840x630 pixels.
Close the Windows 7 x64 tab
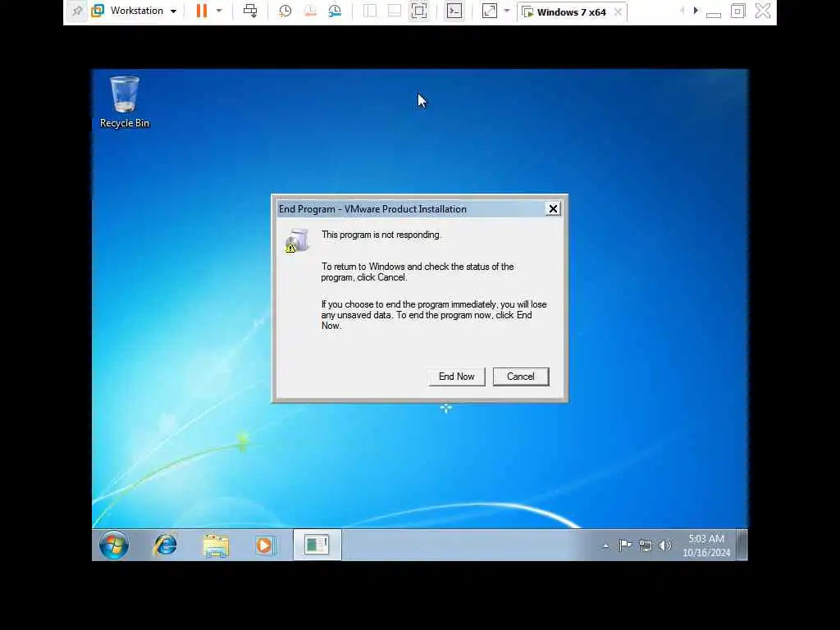pyautogui.click(x=619, y=11)
